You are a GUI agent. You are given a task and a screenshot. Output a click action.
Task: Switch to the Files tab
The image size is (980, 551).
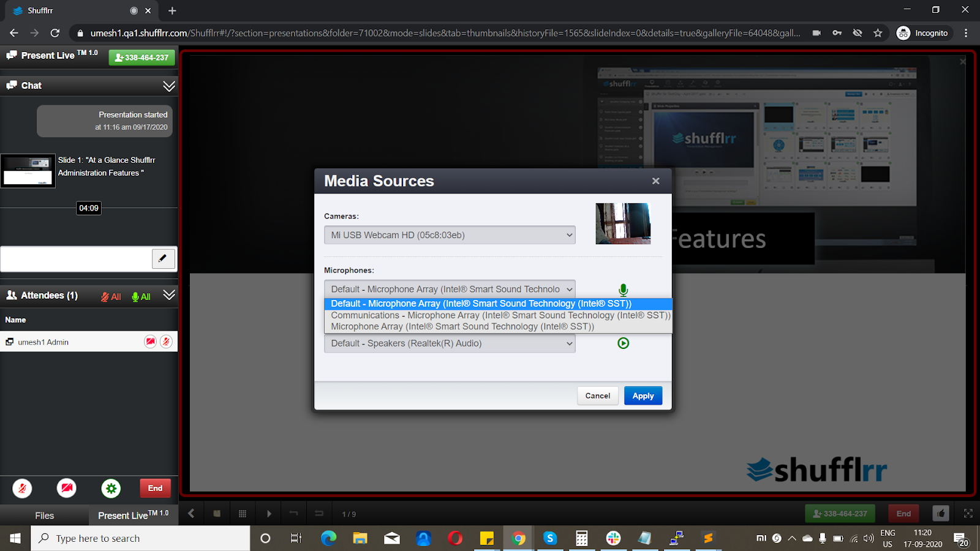(44, 515)
